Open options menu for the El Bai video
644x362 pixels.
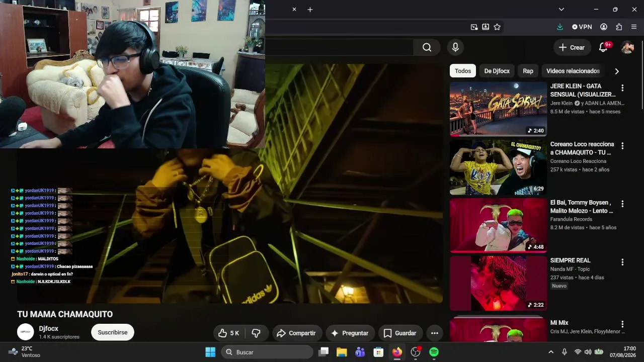622,204
